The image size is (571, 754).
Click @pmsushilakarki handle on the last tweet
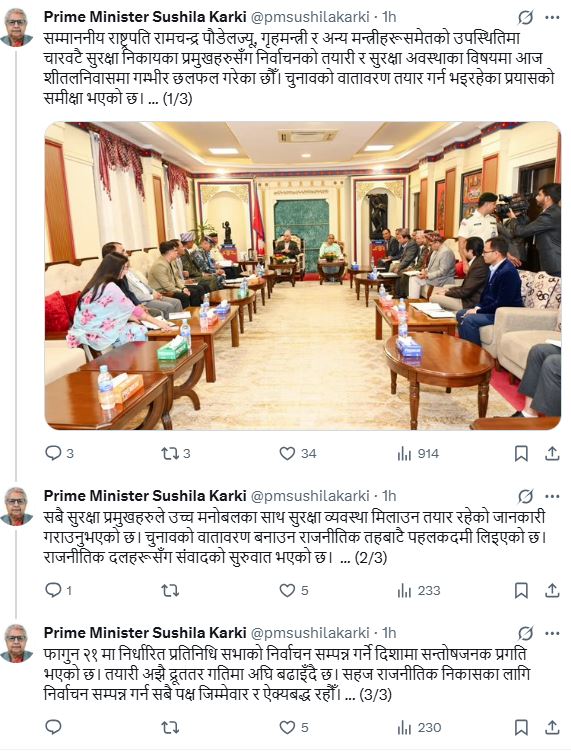(310, 633)
